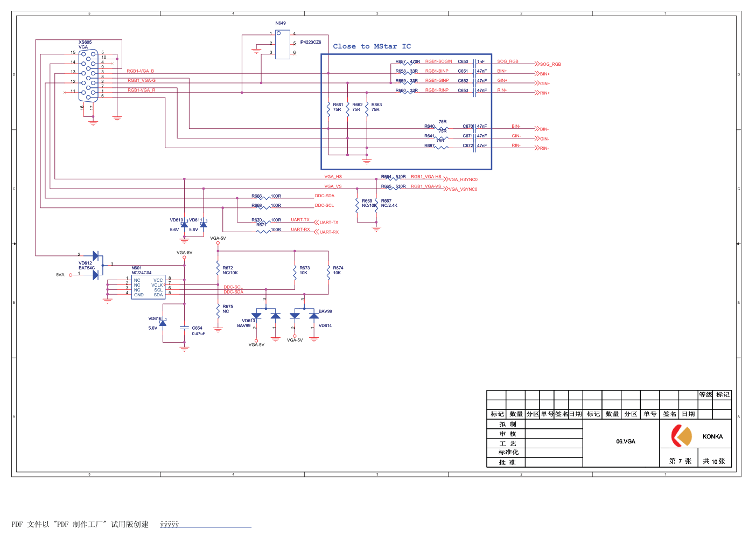Select the VD614 BAV99 diode pair symbol
Screen dimensions: 756x535
pyautogui.click(x=304, y=315)
